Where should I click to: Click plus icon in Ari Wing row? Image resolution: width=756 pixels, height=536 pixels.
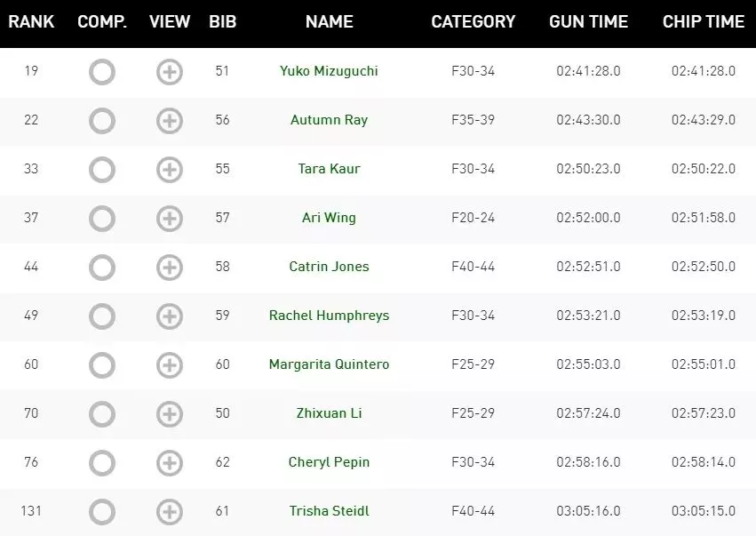click(169, 219)
